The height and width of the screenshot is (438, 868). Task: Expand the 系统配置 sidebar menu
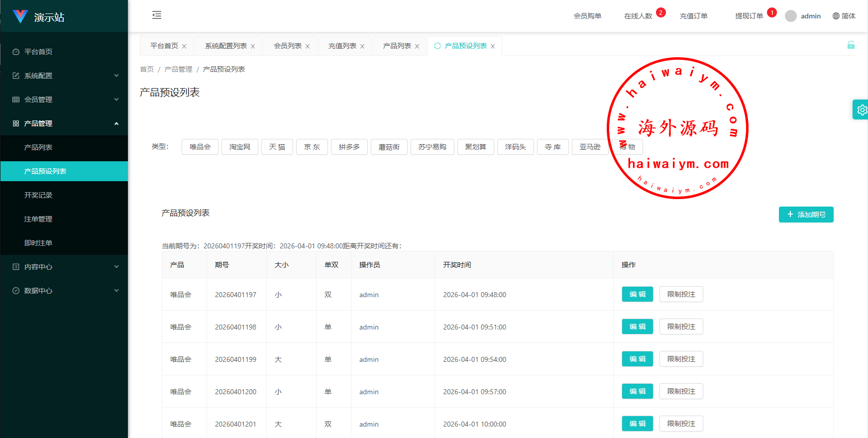click(64, 76)
